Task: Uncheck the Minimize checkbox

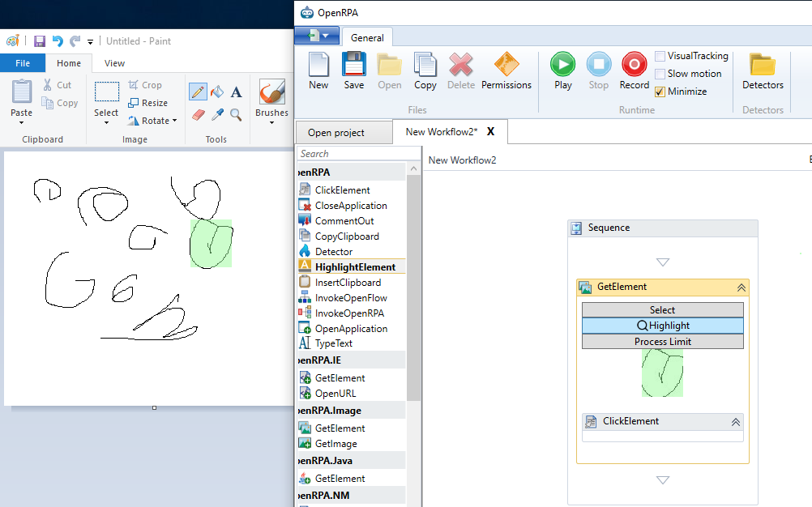Action: click(x=660, y=92)
